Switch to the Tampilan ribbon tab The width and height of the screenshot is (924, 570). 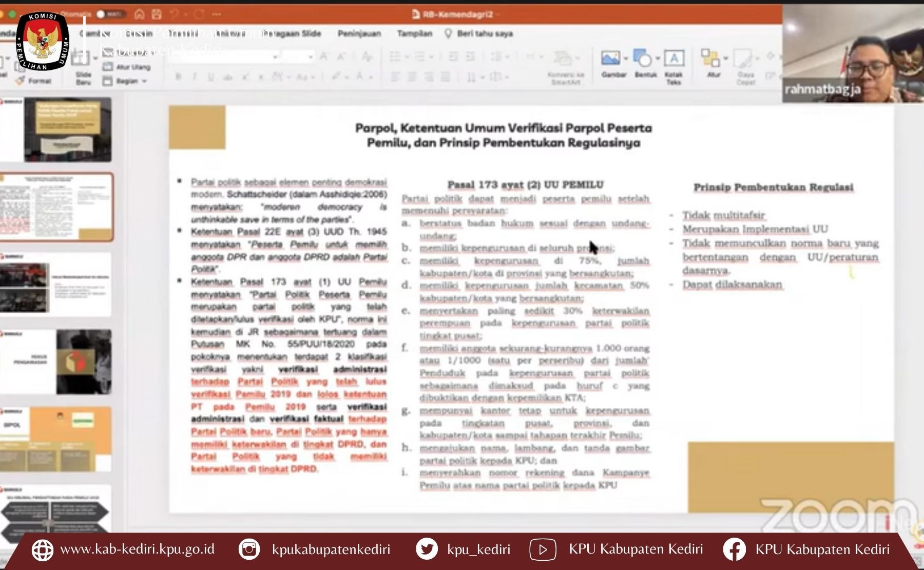(414, 34)
